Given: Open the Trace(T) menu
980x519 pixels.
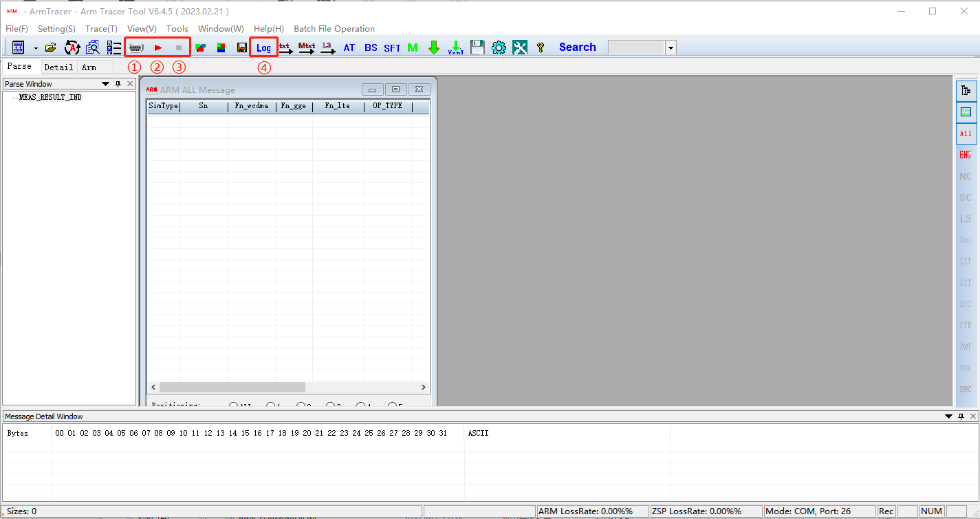Looking at the screenshot, I should (x=101, y=29).
